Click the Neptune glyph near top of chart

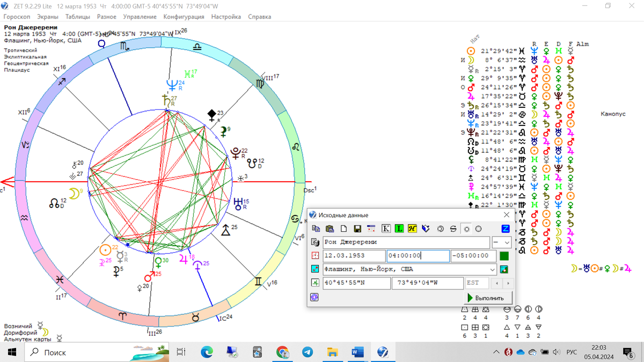click(172, 84)
